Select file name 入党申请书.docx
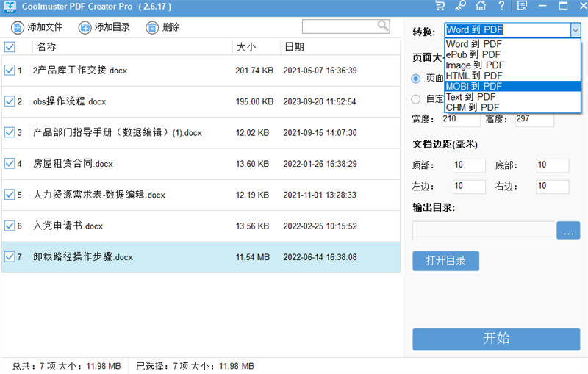The image size is (588, 374). (x=68, y=226)
